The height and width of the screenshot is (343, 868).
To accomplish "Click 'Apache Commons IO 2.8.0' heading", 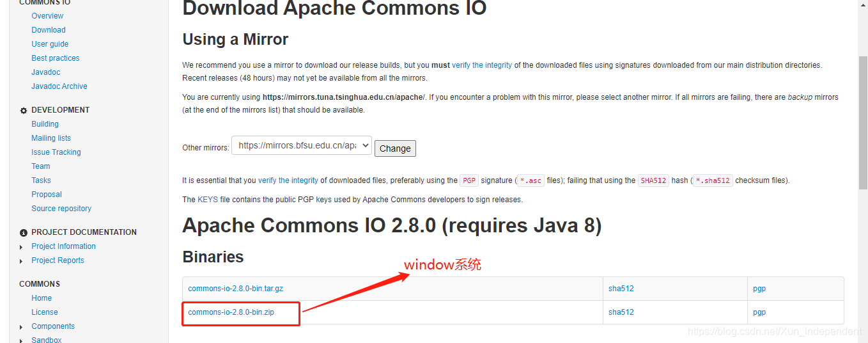I will pos(392,225).
